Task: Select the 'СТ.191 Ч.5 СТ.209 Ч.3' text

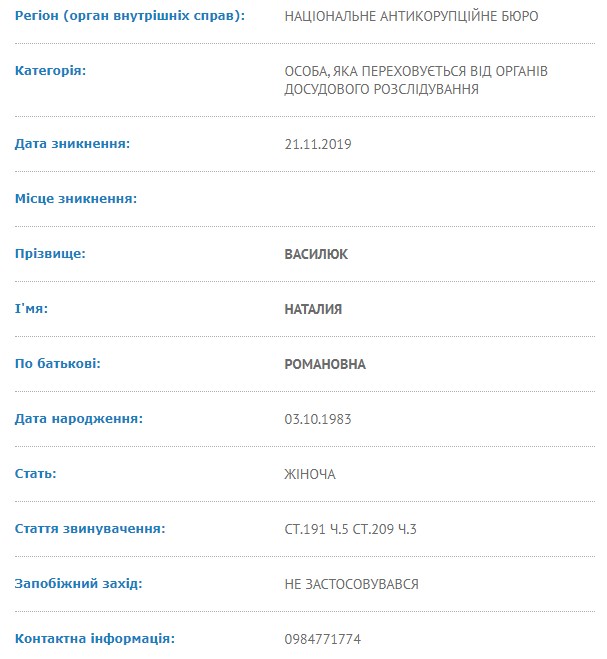Action: pyautogui.click(x=350, y=529)
